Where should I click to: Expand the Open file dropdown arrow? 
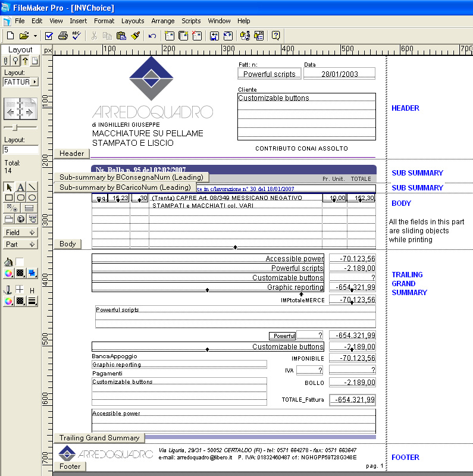[x=35, y=36]
